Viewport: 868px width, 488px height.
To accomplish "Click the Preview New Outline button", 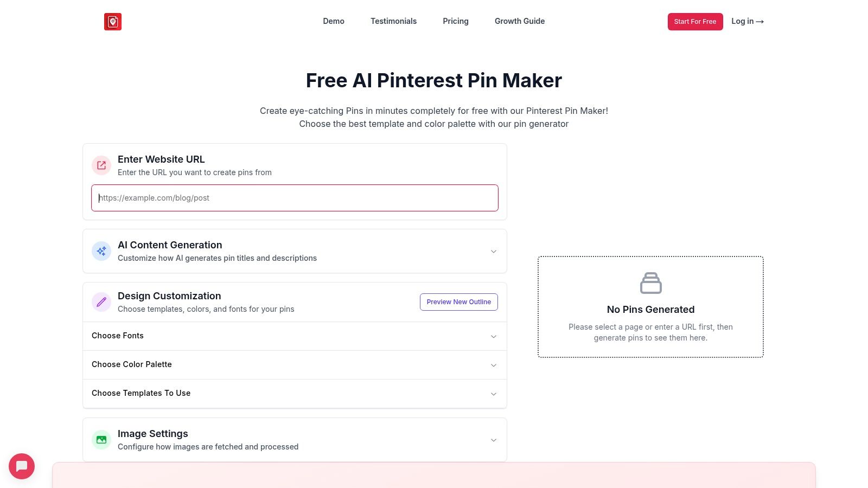I will coord(458,301).
